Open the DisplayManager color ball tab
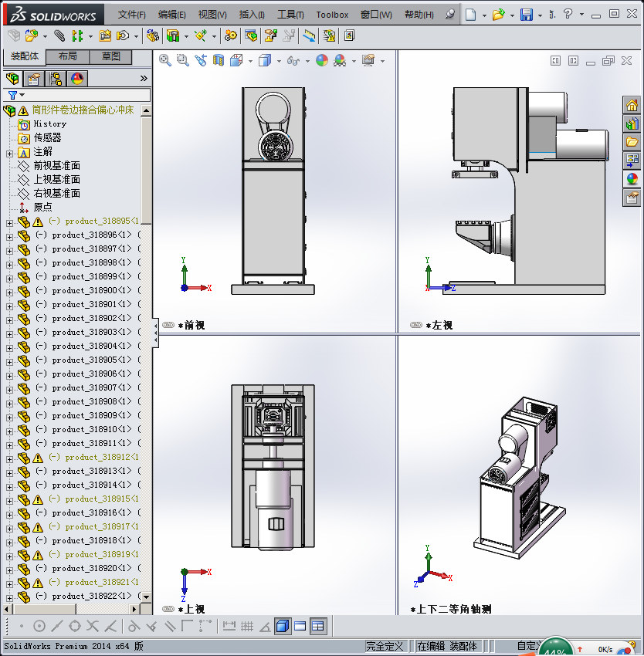 (77, 79)
